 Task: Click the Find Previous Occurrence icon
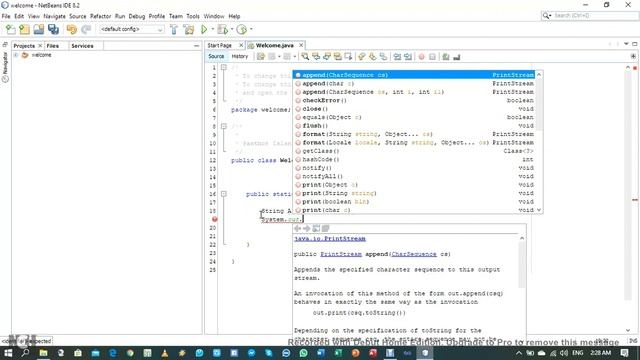coord(316,57)
